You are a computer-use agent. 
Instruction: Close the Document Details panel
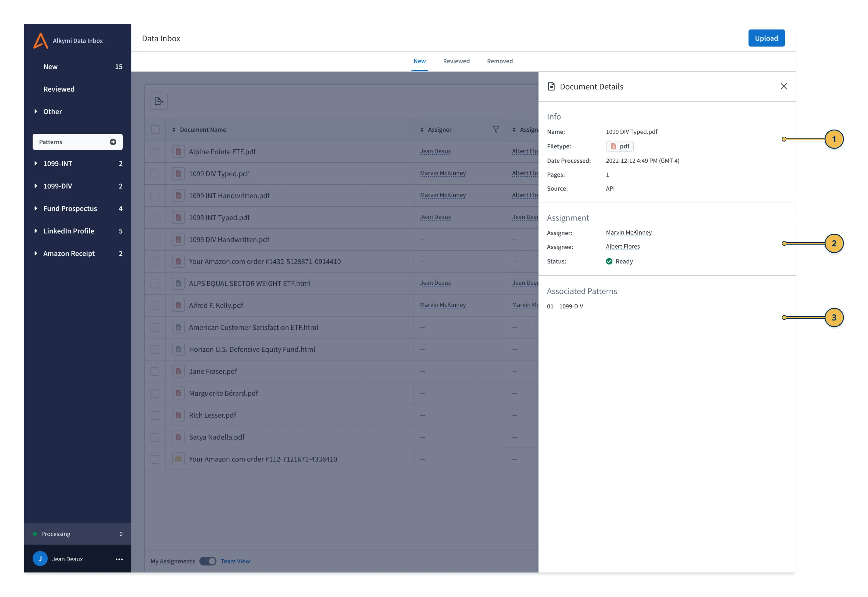coord(784,86)
